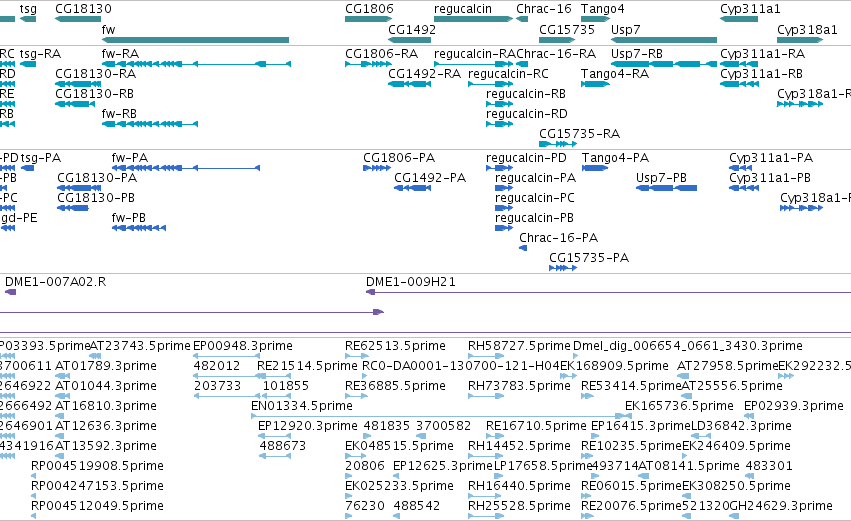This screenshot has height=521, width=851.
Task: Select the fw-PA protein
Action: [x=186, y=168]
